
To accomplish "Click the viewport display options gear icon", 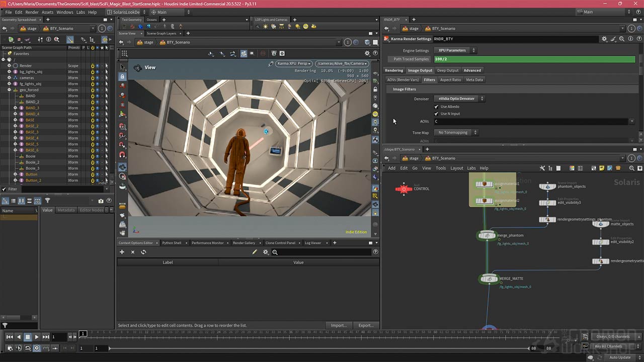I will pos(367,53).
